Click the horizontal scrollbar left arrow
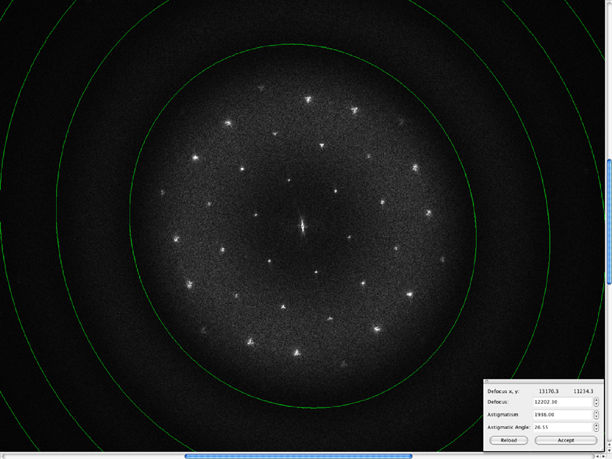 click(x=597, y=456)
